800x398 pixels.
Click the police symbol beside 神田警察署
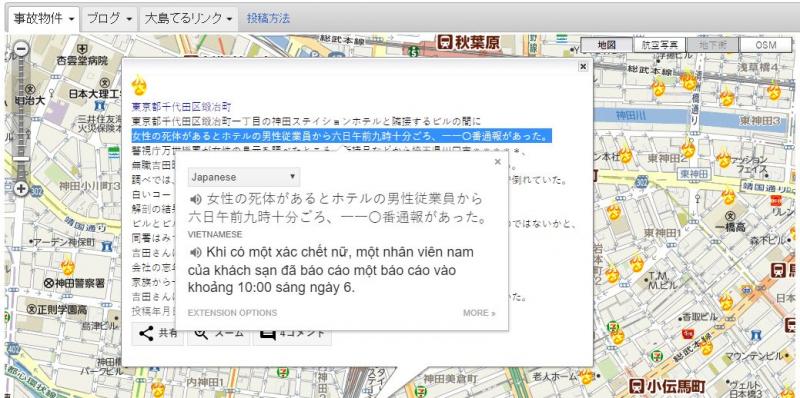[48, 283]
